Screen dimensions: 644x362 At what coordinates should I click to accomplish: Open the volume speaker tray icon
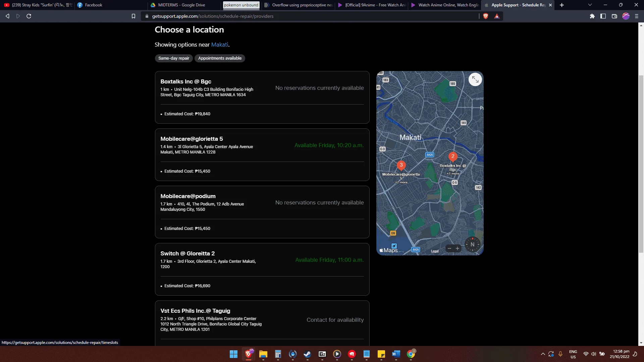point(594,354)
